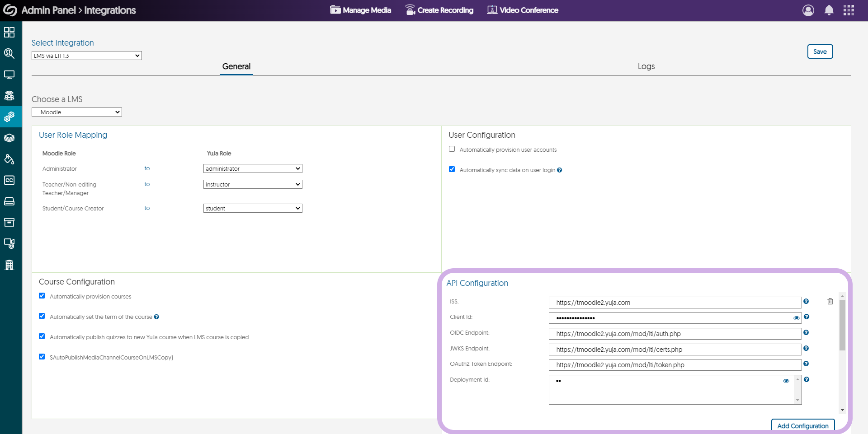The image size is (868, 434).
Task: Open Manage Media in top menu
Action: coord(360,10)
